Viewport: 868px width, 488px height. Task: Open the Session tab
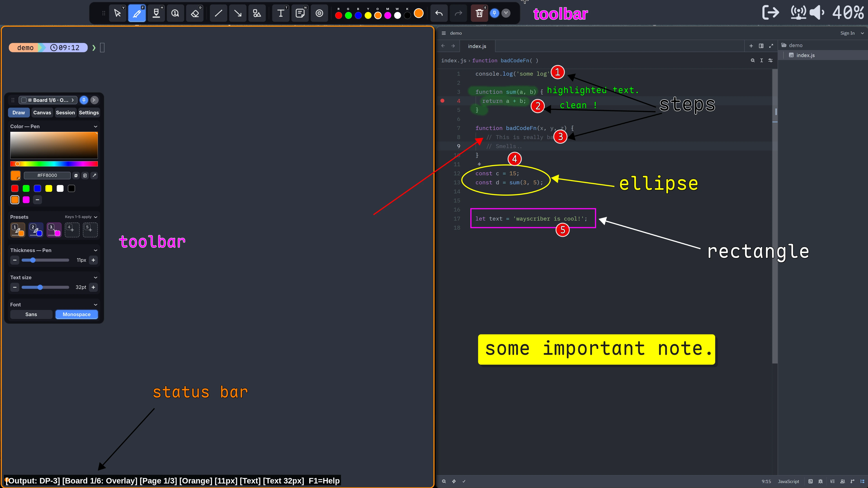[65, 113]
